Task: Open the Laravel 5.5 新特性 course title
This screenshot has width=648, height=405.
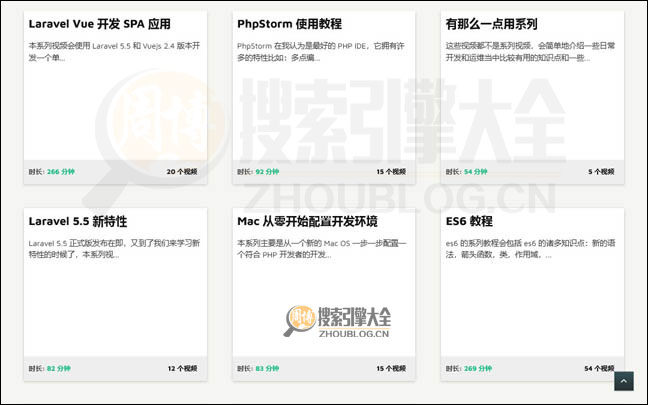Action: [x=78, y=220]
